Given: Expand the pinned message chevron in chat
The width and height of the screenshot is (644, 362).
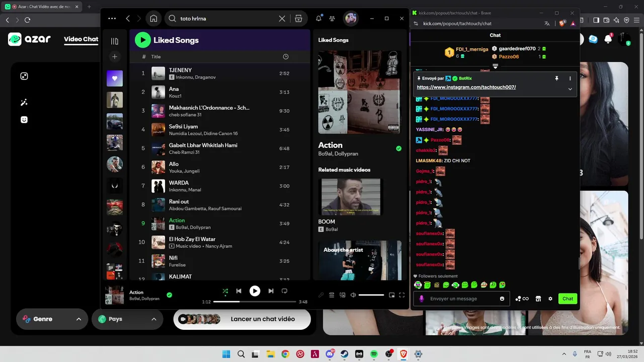Looking at the screenshot, I should point(570,89).
